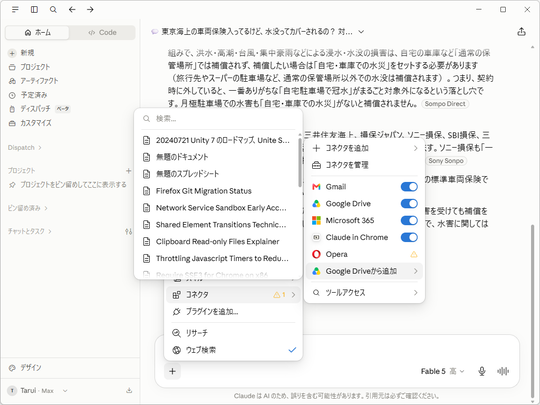Disable the Gmail connector toggle
This screenshot has width=540, height=405.
coord(409,187)
